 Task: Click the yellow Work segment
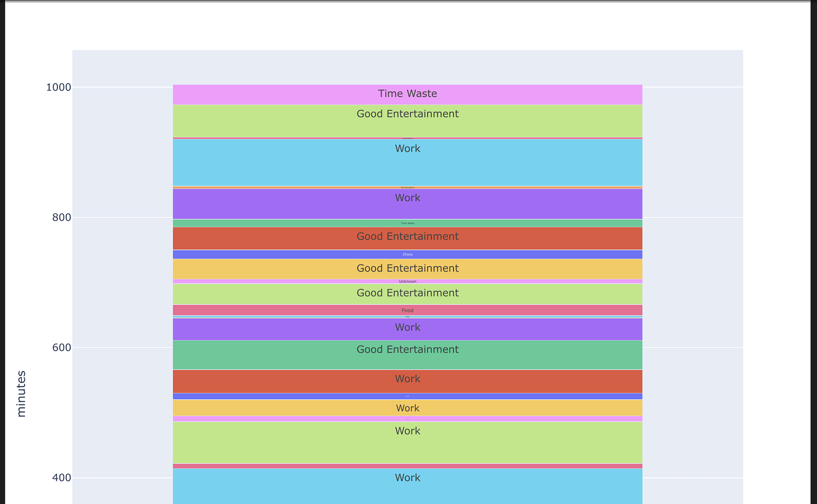[407, 408]
